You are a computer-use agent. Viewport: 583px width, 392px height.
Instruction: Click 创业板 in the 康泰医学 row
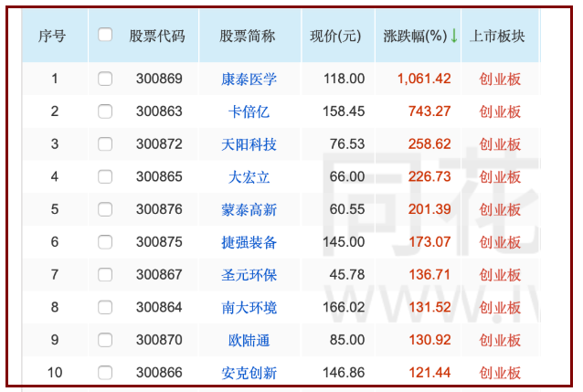[500, 79]
